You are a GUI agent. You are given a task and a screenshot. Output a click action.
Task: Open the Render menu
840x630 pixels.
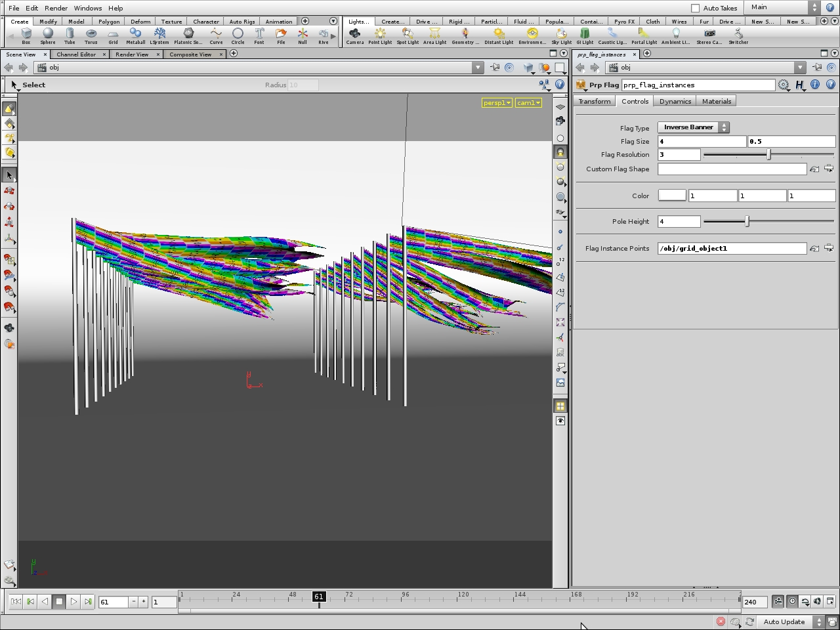tap(56, 8)
